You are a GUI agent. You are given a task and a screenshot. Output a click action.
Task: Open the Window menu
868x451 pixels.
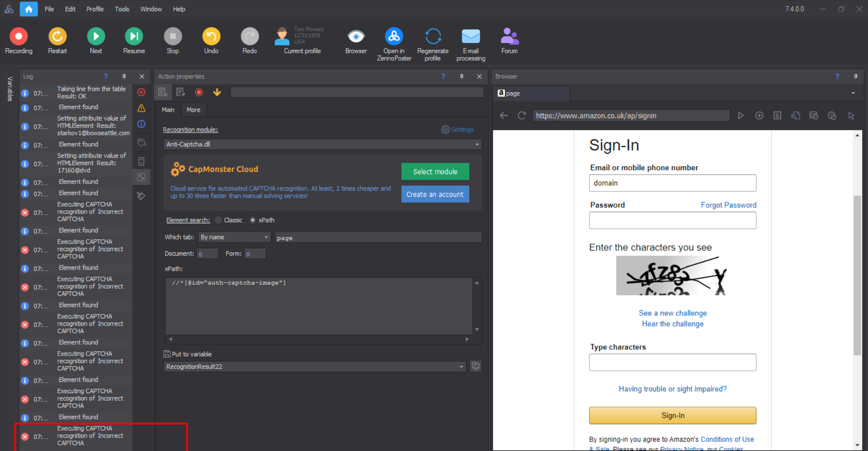click(151, 9)
